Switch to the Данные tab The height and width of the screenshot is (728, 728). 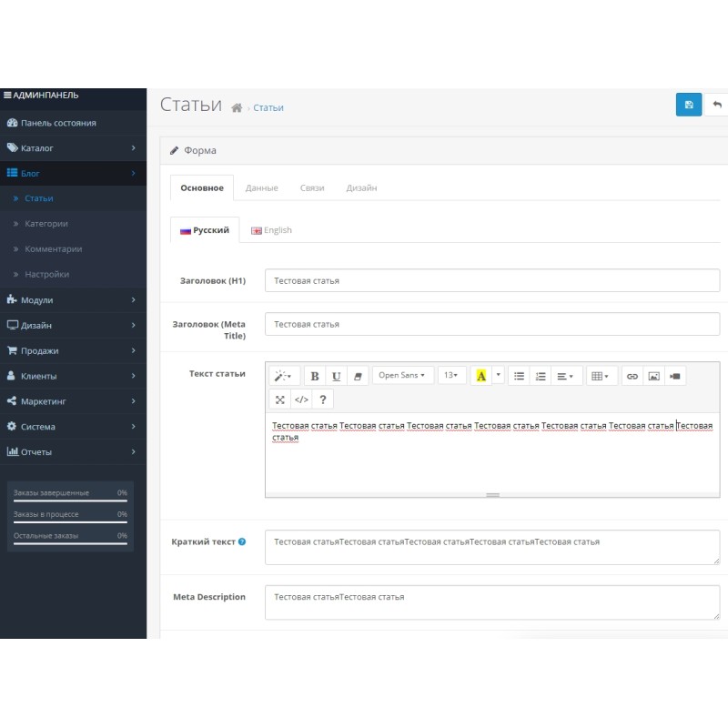pos(262,187)
